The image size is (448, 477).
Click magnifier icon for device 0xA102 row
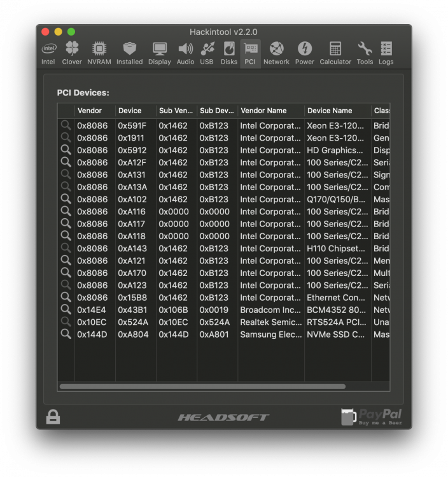point(66,198)
